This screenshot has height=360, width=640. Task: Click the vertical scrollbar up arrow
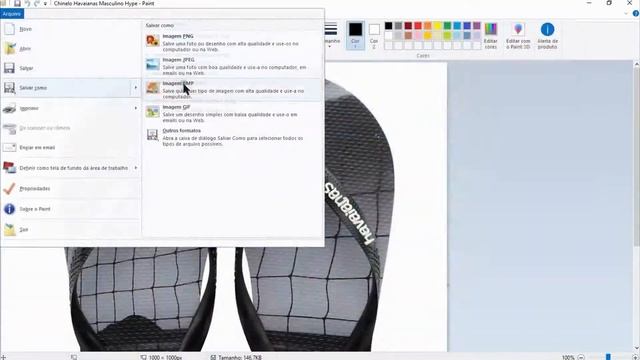[x=636, y=64]
